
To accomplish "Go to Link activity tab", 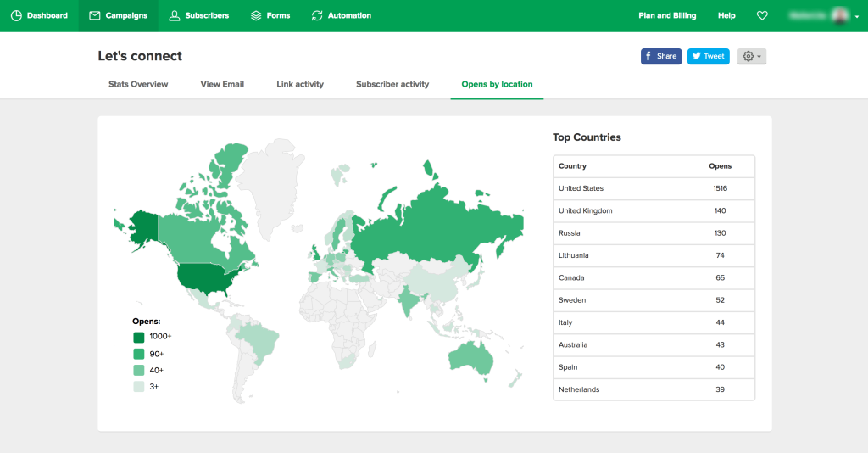I will click(300, 84).
